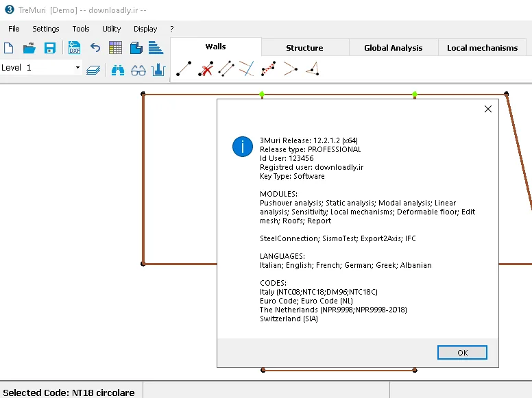Viewport: 532px width, 398px height.
Task: Click the 'Euro Code; Euro Code (NL)' line
Action: [x=306, y=301]
